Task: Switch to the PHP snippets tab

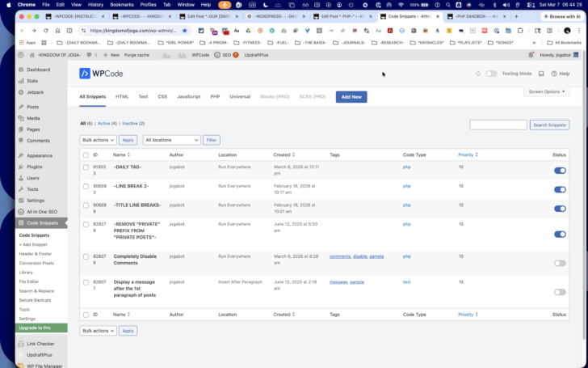Action: pos(215,96)
